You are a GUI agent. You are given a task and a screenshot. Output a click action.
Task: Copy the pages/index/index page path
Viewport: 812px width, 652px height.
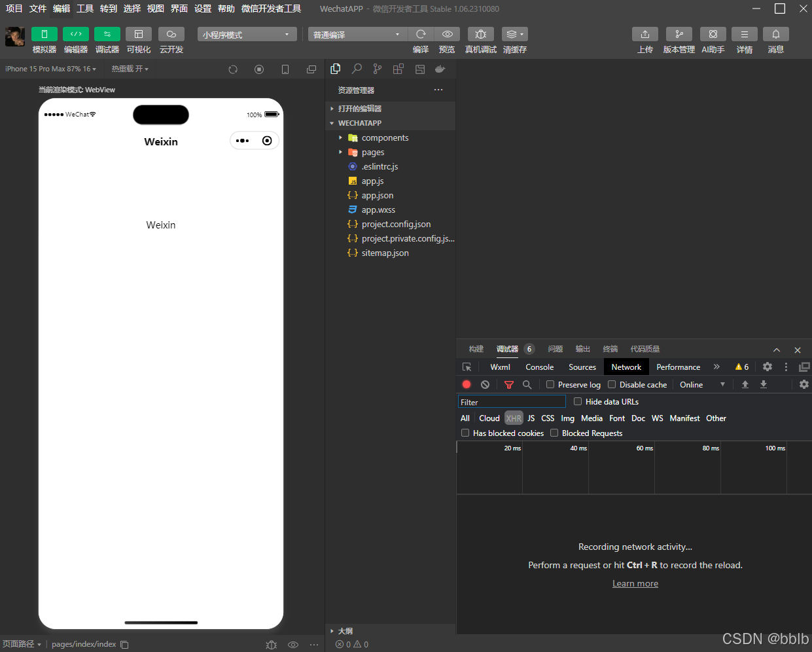(124, 644)
